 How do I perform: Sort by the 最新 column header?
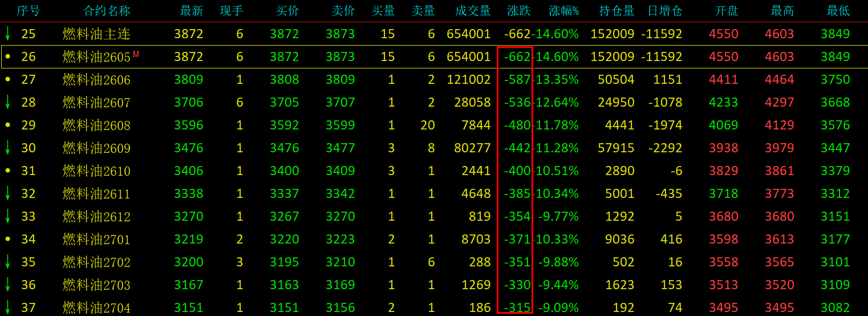191,11
